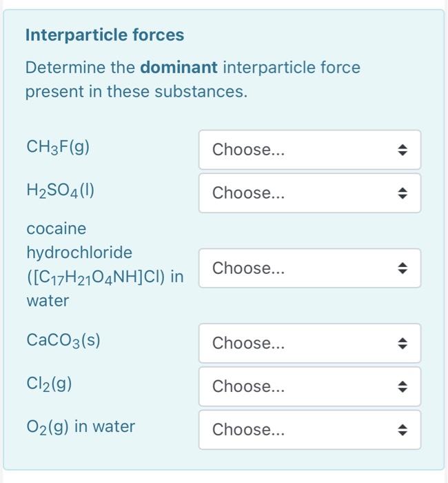This screenshot has width=448, height=483.
Task: Open the H2SO4(l) Choose dropdown
Action: [309, 193]
